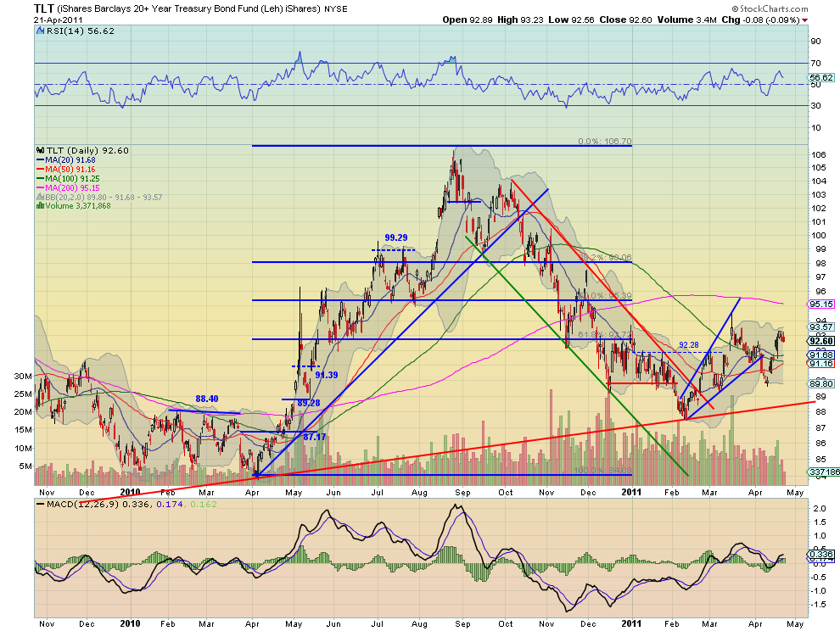Click the 0.0%: 106.70 Fibonacci label
Viewport: 840px width, 631px height.
(x=605, y=142)
